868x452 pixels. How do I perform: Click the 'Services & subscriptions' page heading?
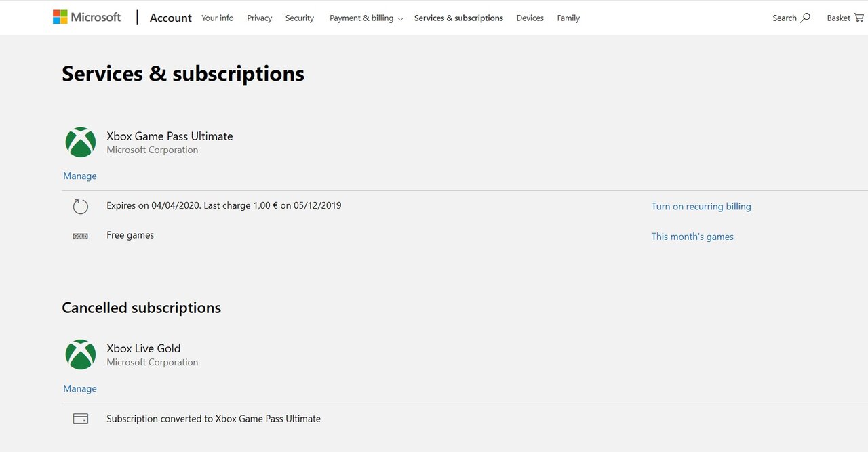click(183, 73)
